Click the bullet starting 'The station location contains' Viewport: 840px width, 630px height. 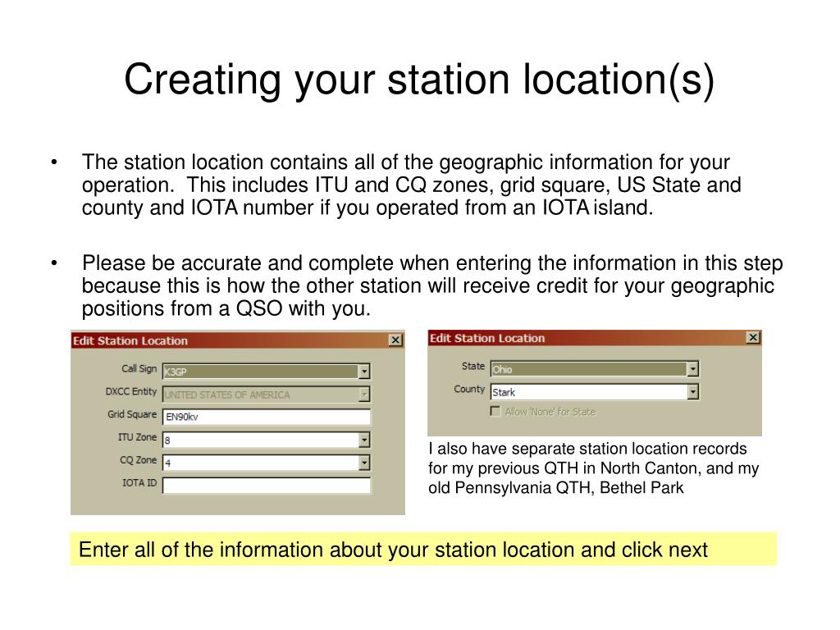412,185
